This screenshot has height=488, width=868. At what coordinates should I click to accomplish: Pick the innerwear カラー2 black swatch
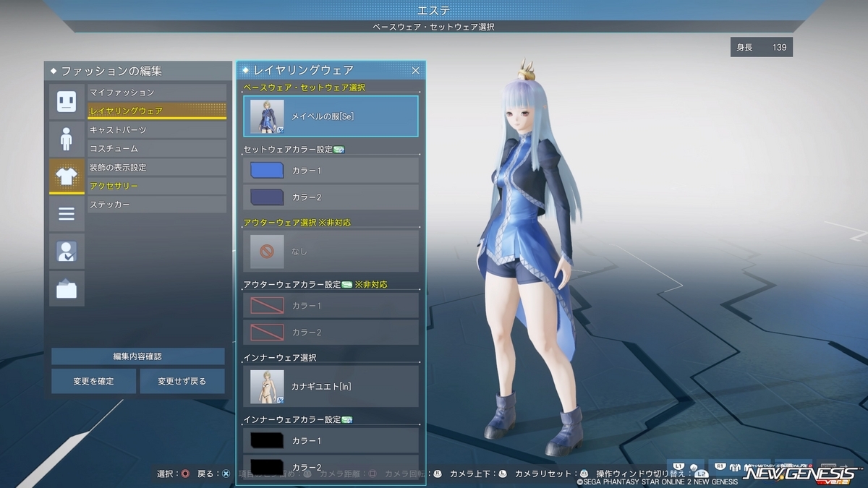click(267, 466)
